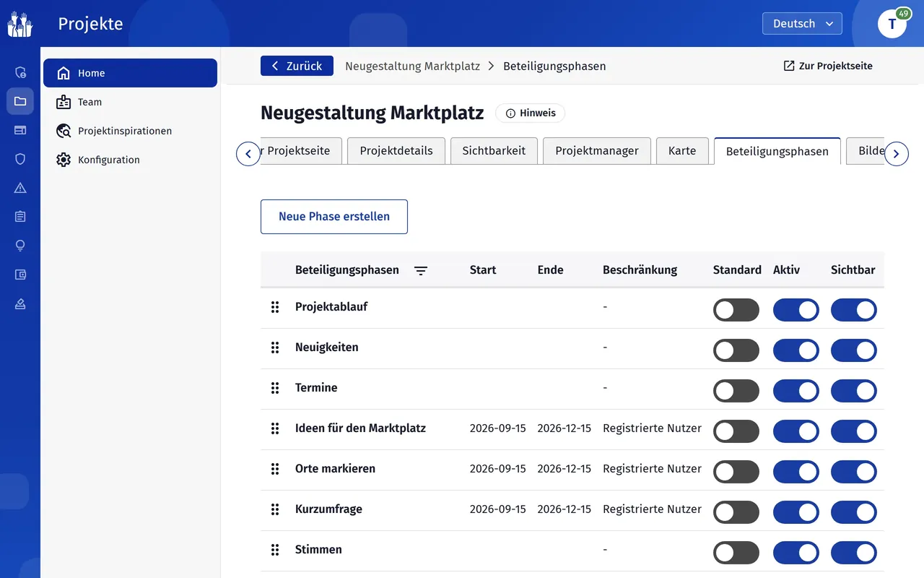Image resolution: width=924 pixels, height=578 pixels.
Task: Click Registrierte Nutzer in the Kurzumfrage row
Action: click(x=652, y=509)
